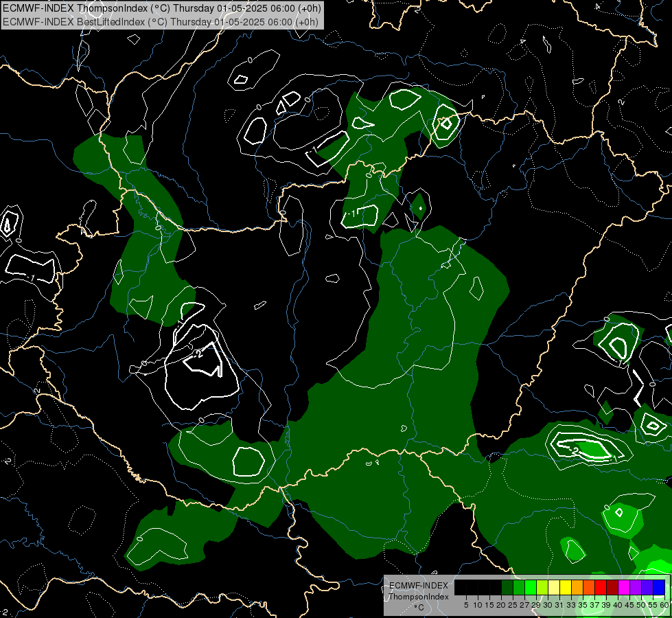Click the BestLiftedIndex title line at top
672x618 pixels.
(x=161, y=22)
